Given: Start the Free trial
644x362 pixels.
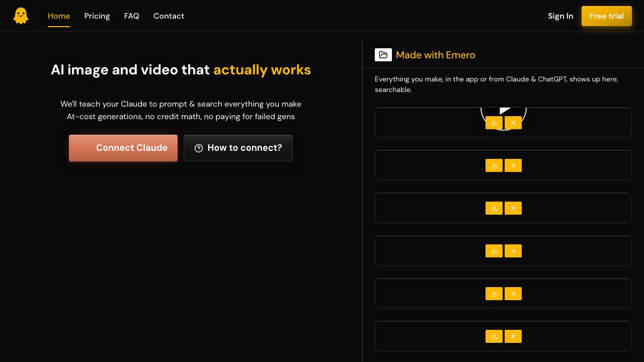Looking at the screenshot, I should click(x=607, y=16).
